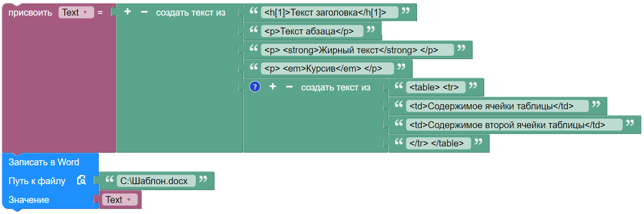644x214 pixels.
Task: Click the nested создать текст из label
Action: point(336,87)
